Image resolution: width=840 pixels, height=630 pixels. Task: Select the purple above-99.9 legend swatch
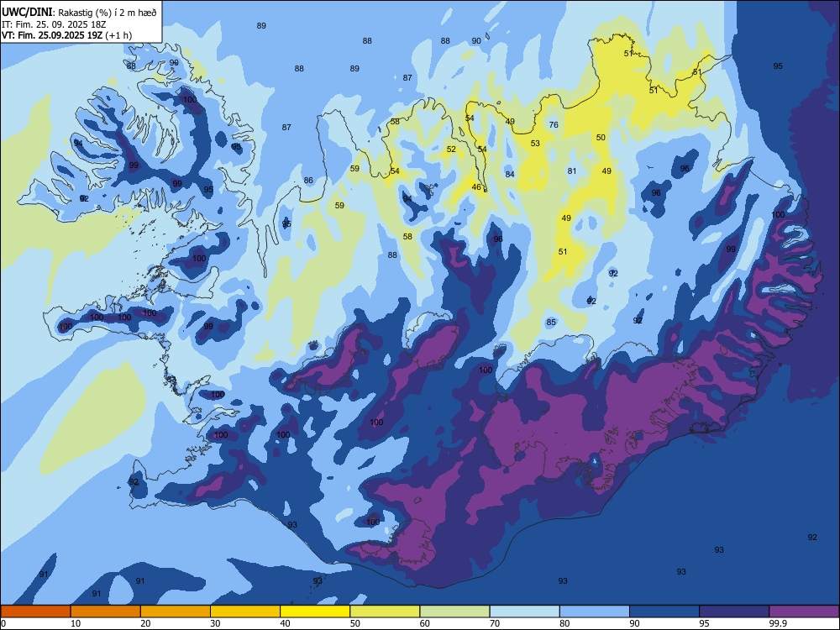[x=804, y=612]
